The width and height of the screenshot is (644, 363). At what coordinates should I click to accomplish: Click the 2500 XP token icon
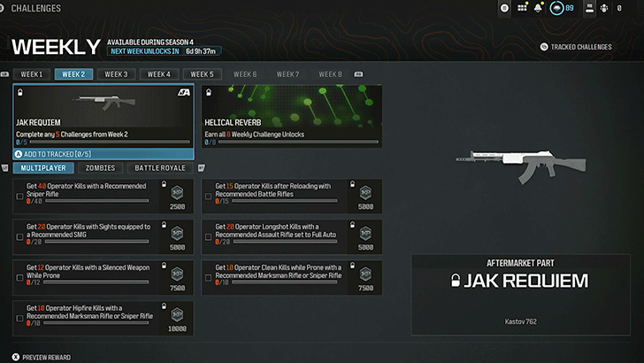[x=177, y=193]
